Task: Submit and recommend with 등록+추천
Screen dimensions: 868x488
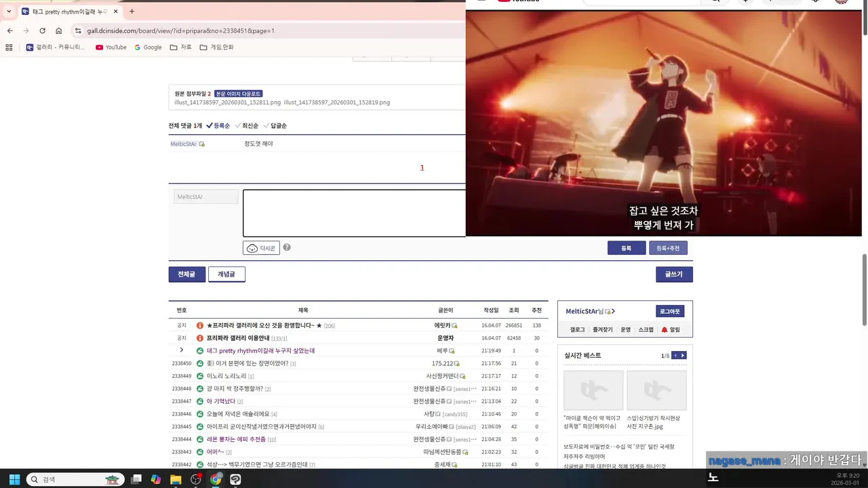Action: coord(668,248)
